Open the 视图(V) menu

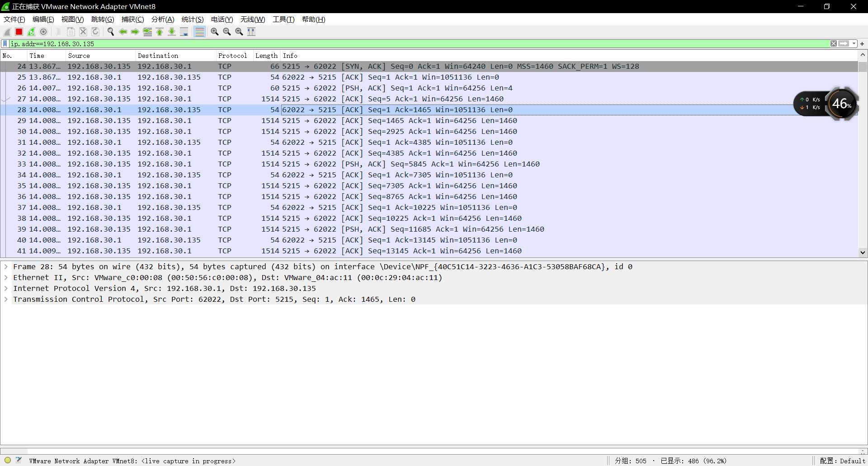(x=72, y=19)
